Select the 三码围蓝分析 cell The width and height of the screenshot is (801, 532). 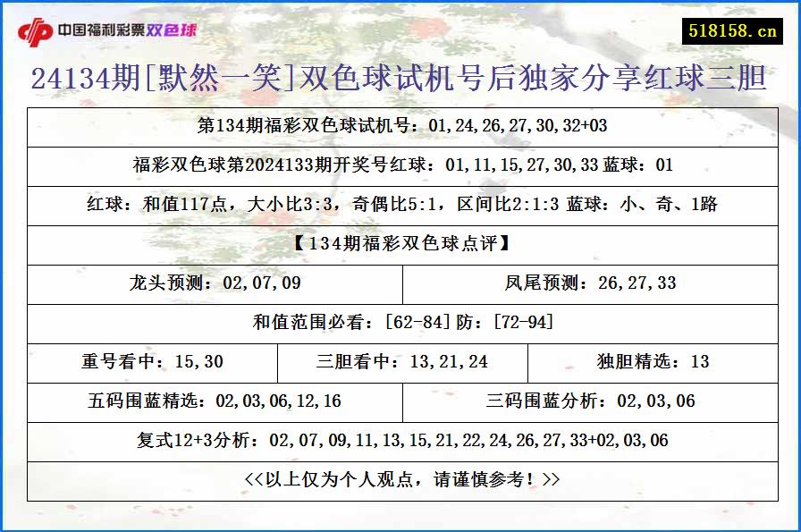pos(590,401)
